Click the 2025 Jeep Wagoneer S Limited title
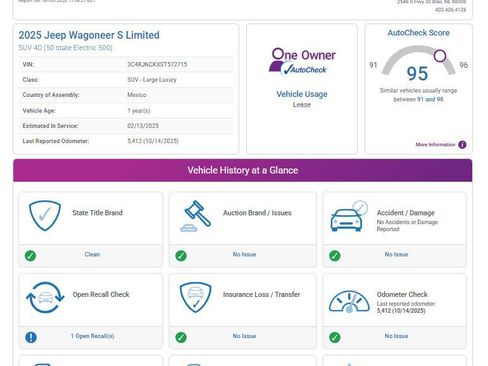Image resolution: width=488 pixels, height=366 pixels. coord(89,35)
